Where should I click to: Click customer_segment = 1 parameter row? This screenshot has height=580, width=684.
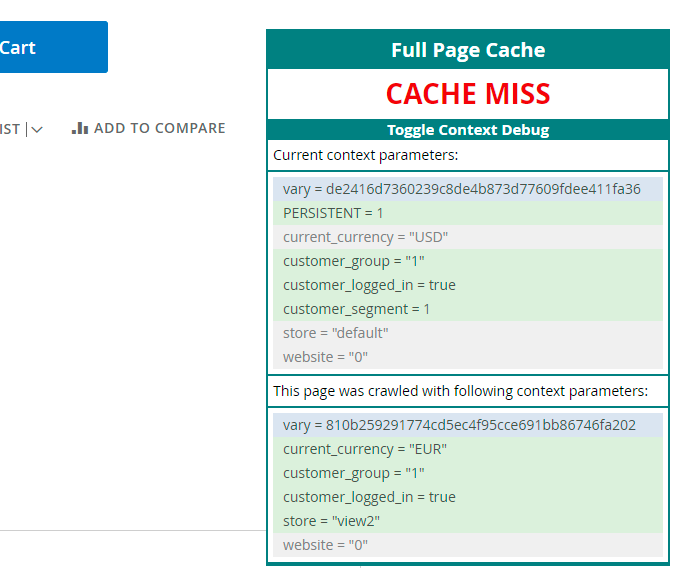[x=356, y=309]
